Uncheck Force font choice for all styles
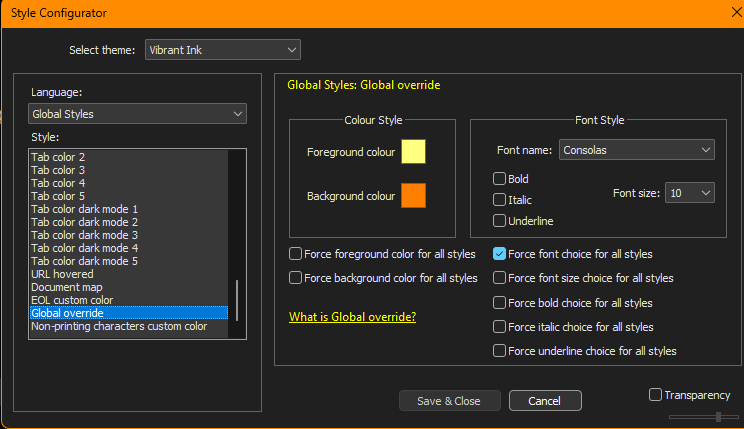 click(500, 254)
